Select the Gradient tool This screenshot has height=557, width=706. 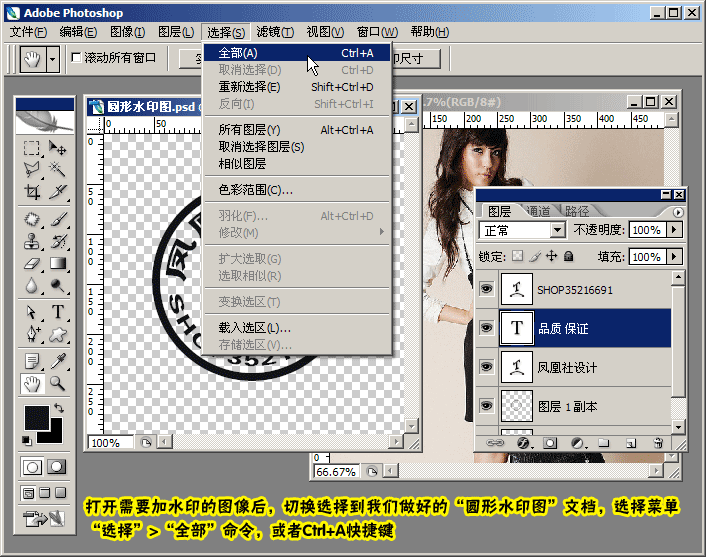point(58,263)
